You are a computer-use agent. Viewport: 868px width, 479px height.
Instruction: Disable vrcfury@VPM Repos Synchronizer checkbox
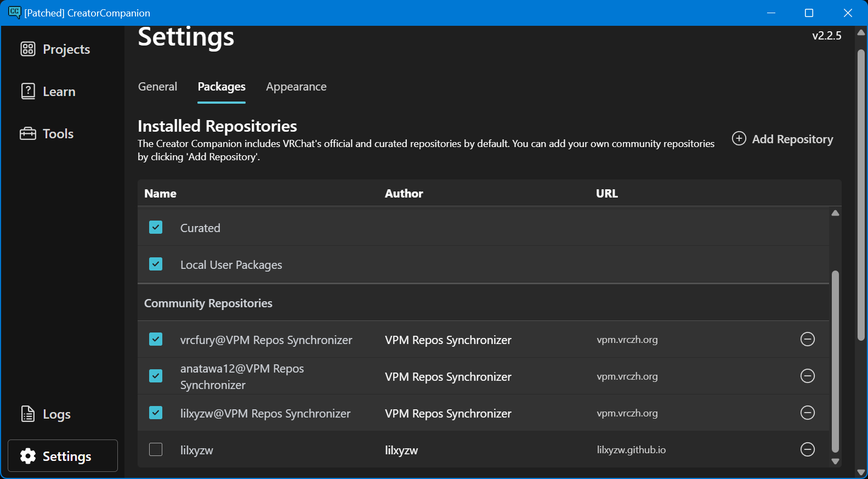[x=156, y=339]
